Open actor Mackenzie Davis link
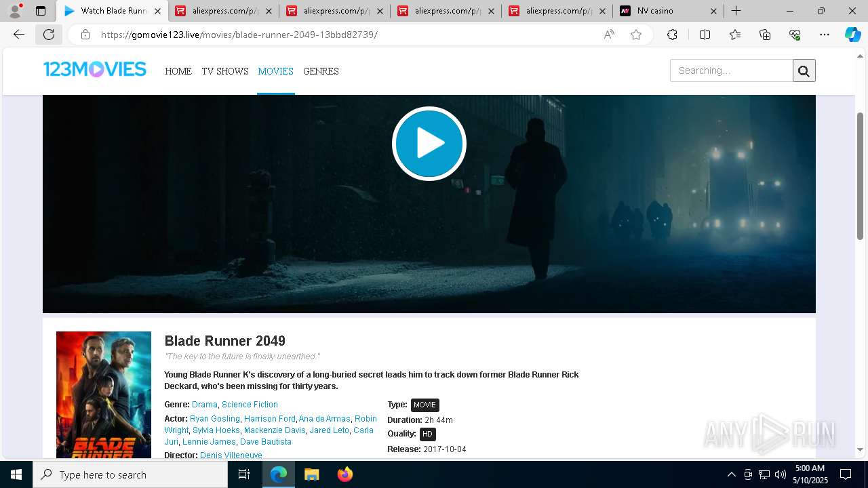Image resolution: width=868 pixels, height=488 pixels. click(x=275, y=430)
